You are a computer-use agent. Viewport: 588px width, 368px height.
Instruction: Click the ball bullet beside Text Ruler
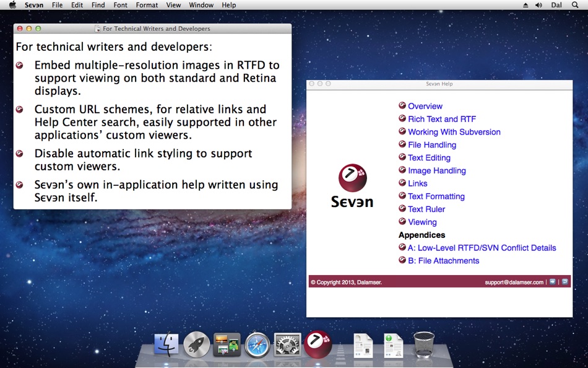tap(402, 208)
